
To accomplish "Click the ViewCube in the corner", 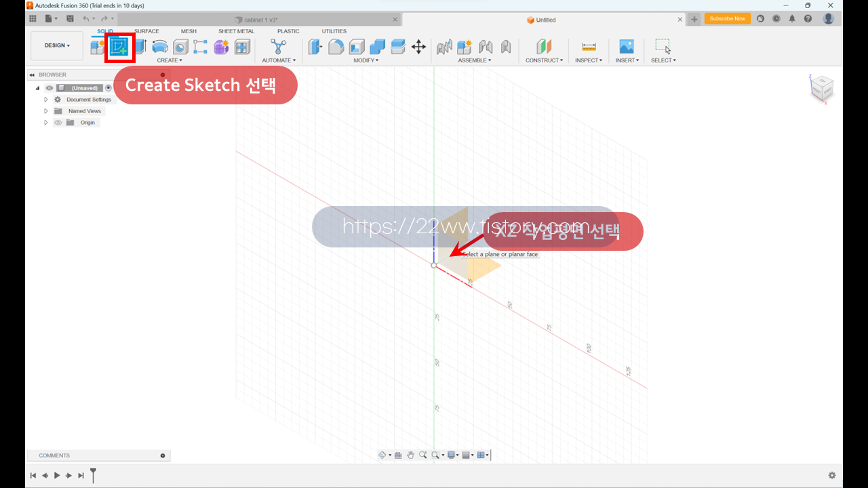I will (x=821, y=88).
